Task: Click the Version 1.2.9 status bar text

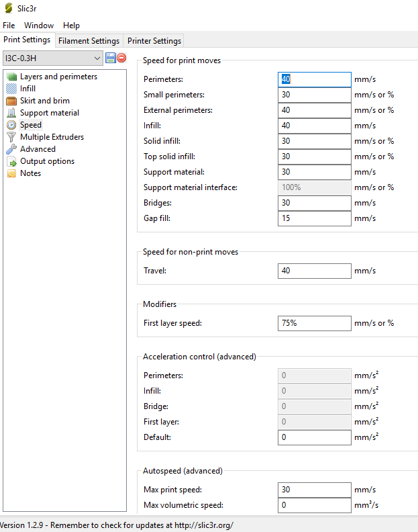Action: tap(117, 525)
